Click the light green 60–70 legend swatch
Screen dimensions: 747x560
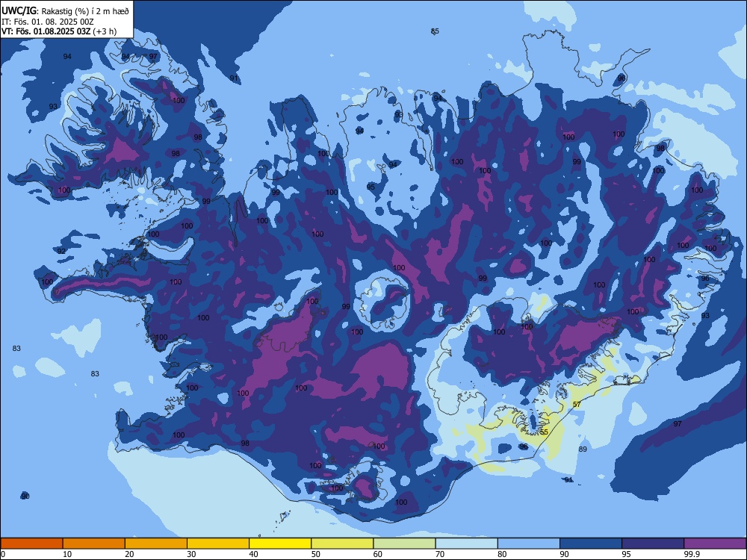coord(404,544)
